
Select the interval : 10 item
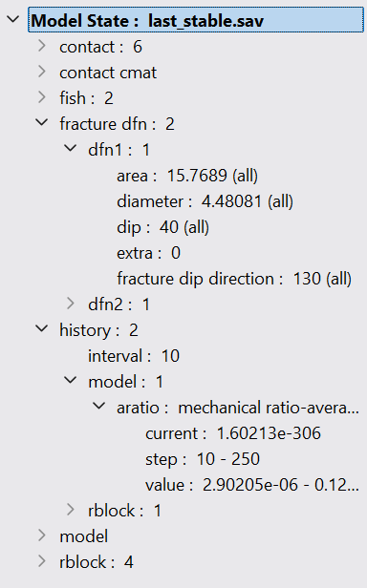134,356
